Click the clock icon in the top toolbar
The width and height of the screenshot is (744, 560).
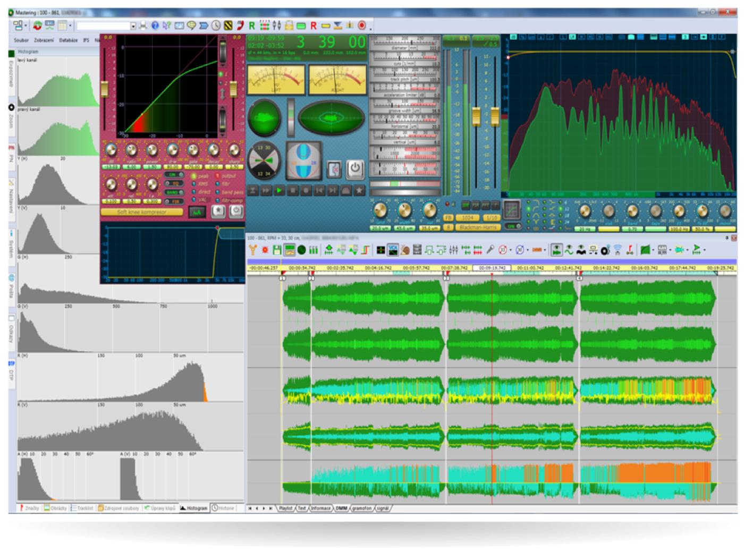(x=216, y=25)
